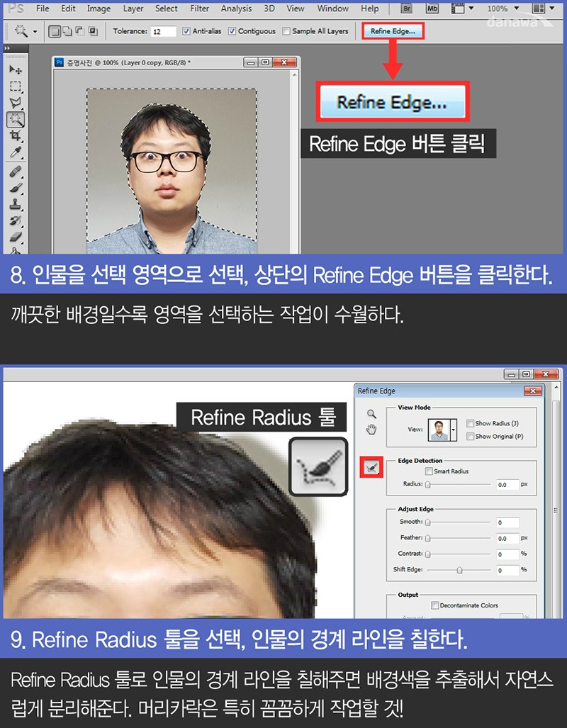The height and width of the screenshot is (728, 567).
Task: Enable the Smart Radius checkbox
Action: click(429, 471)
